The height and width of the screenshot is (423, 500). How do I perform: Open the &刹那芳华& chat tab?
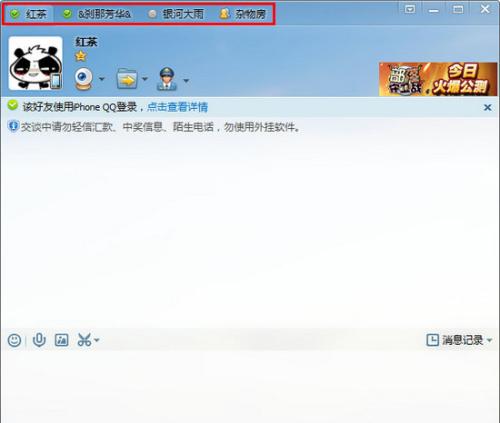click(98, 14)
